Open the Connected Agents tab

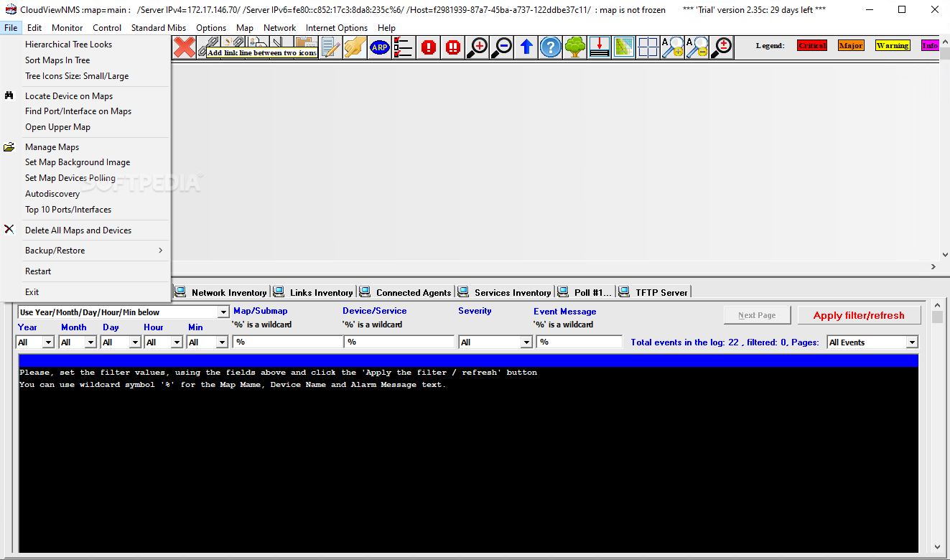point(406,291)
